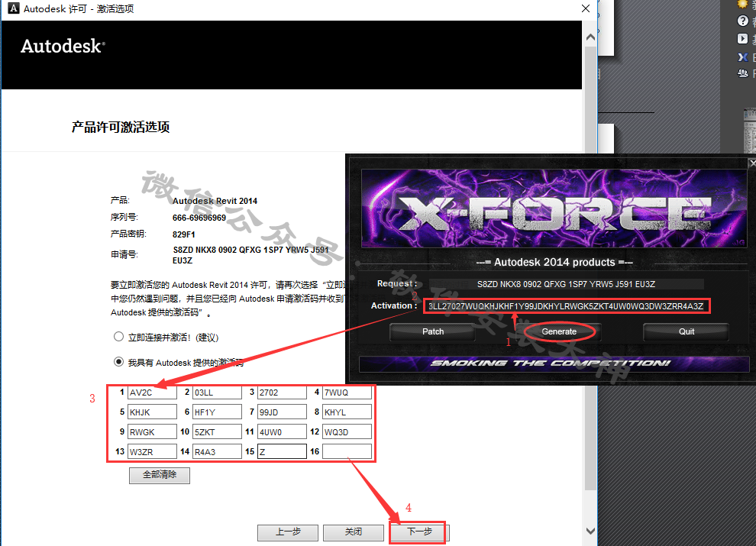Click the product name 'Autodesk Revit 2014'

click(x=215, y=201)
